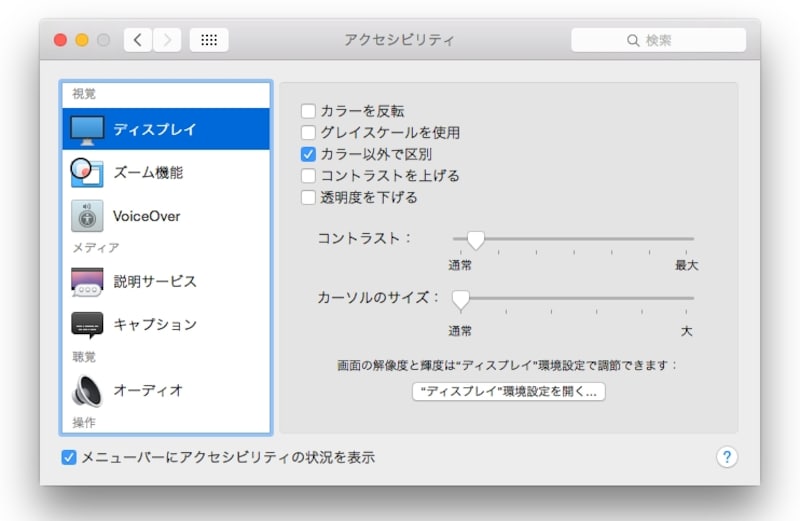Screen dimensions: 800x521
Task: Click into the 検索 search field
Action: pyautogui.click(x=658, y=40)
